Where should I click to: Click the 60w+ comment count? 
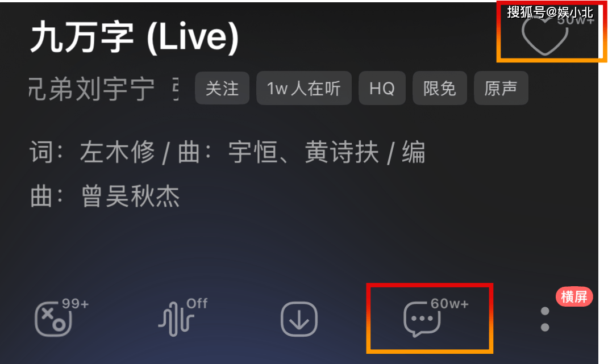coord(450,304)
